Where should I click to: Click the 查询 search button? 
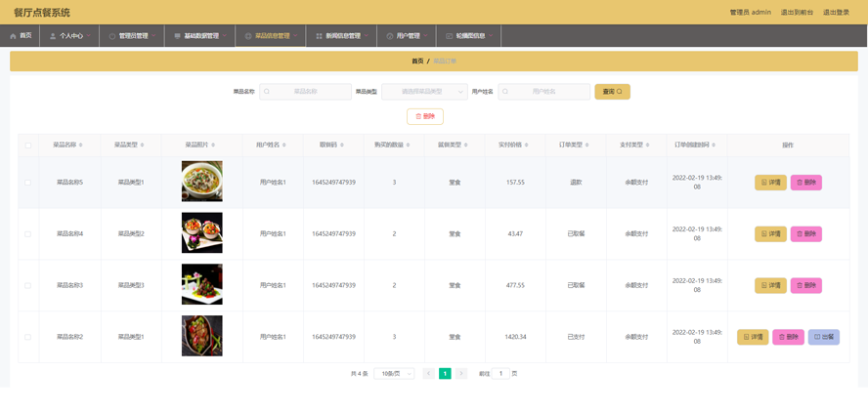tap(612, 92)
